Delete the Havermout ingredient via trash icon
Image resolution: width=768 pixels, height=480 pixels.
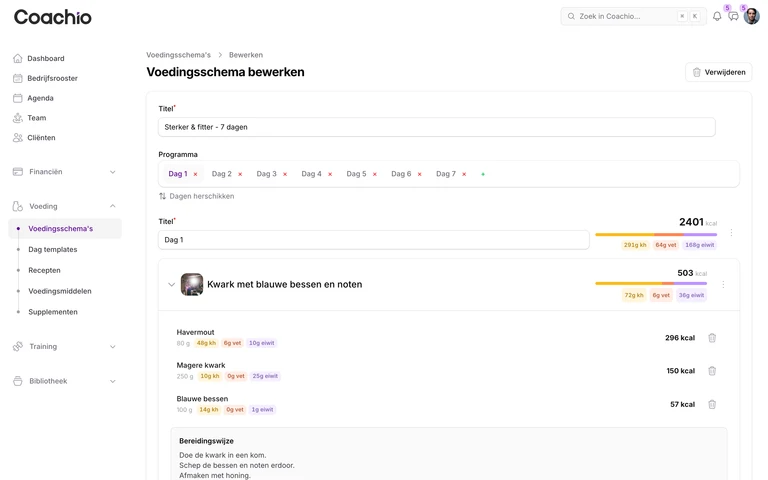pos(712,338)
